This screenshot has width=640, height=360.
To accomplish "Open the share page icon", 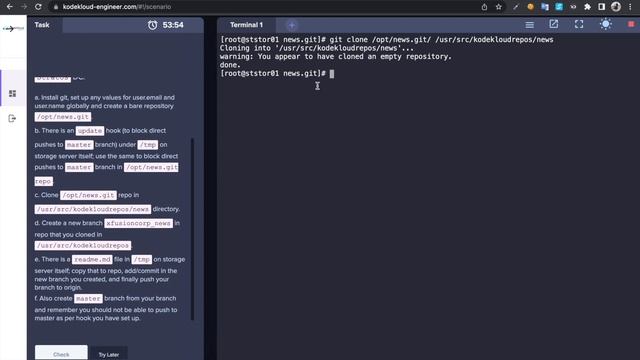I will pos(484,7).
